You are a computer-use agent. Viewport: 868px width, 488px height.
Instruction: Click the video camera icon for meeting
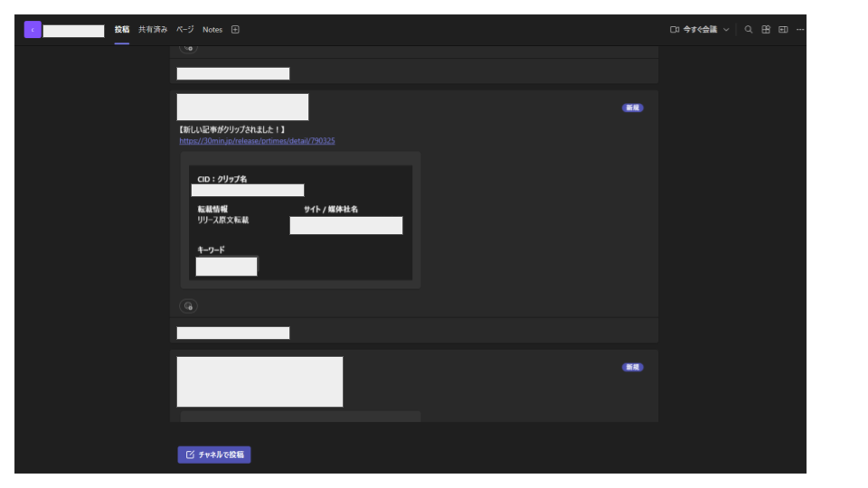point(675,29)
